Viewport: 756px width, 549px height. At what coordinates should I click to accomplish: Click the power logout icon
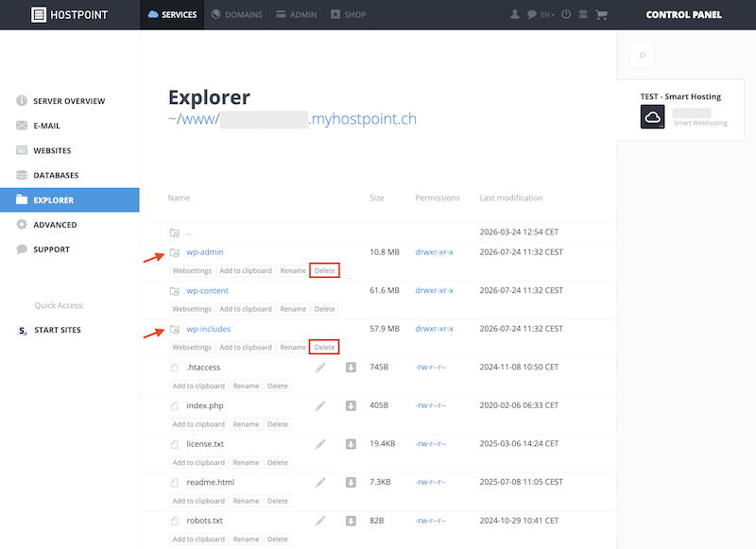[x=566, y=14]
